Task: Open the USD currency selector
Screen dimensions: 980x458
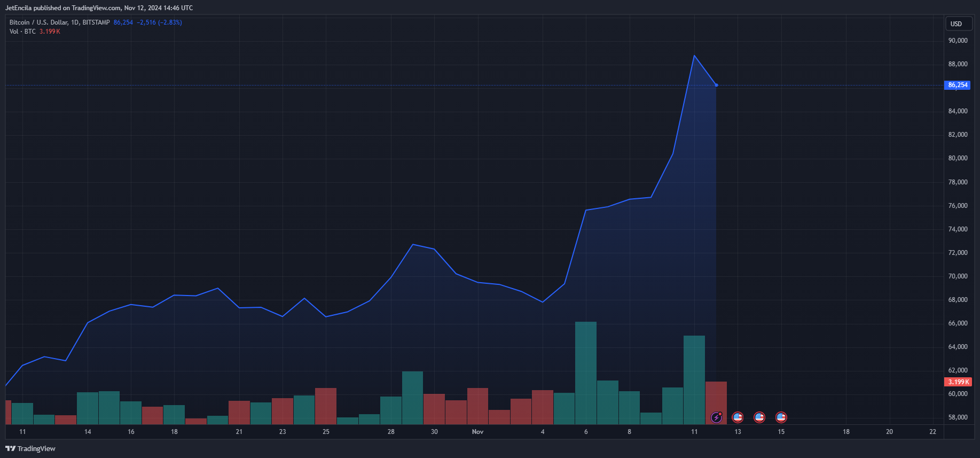Action: pos(956,24)
